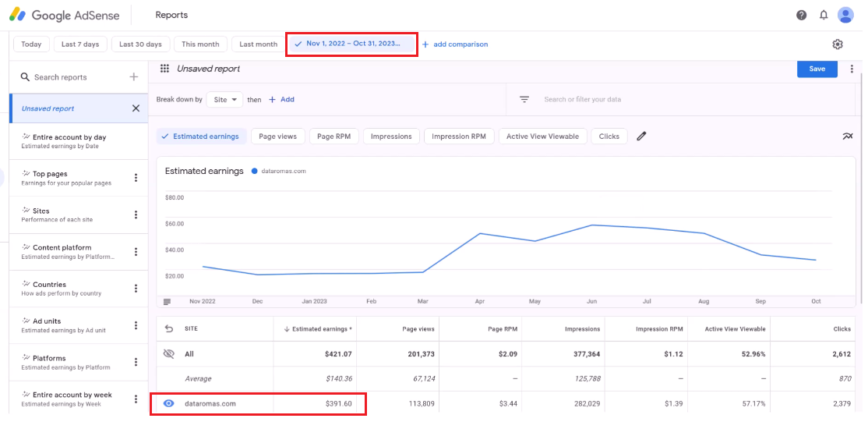Toggle Page views metric chip
868x429 pixels.
(x=278, y=136)
